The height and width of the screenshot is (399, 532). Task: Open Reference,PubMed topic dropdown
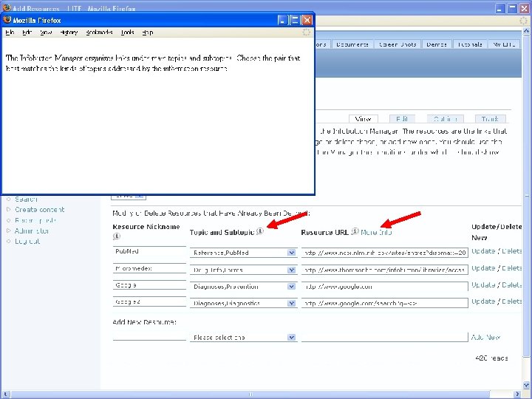click(x=243, y=253)
